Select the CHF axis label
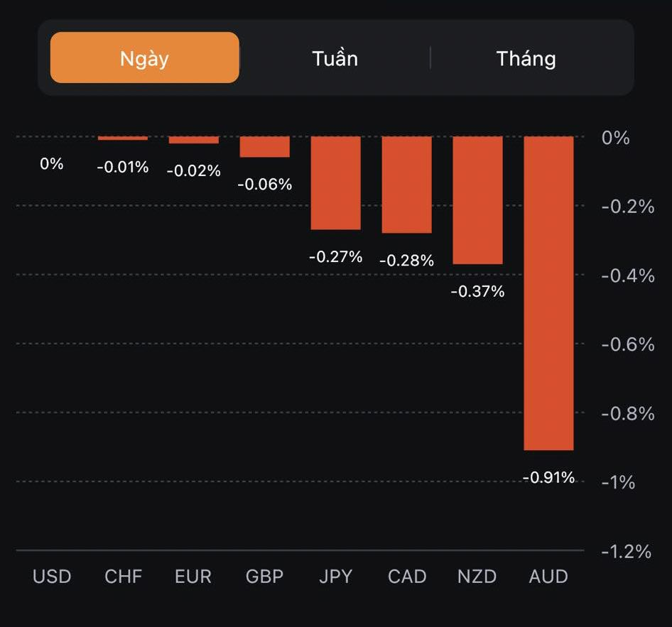The height and width of the screenshot is (627, 672). click(123, 576)
